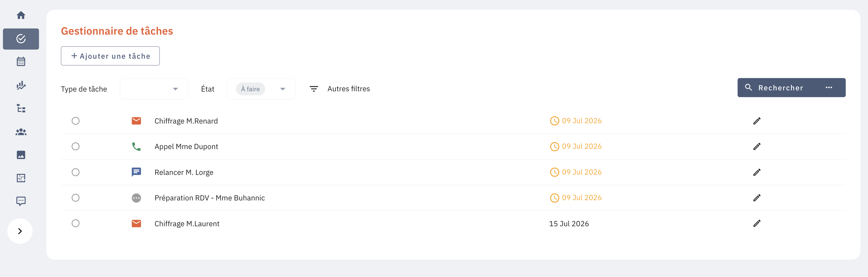The width and height of the screenshot is (868, 277).
Task: Open the chat message sidebar icon
Action: [21, 201]
